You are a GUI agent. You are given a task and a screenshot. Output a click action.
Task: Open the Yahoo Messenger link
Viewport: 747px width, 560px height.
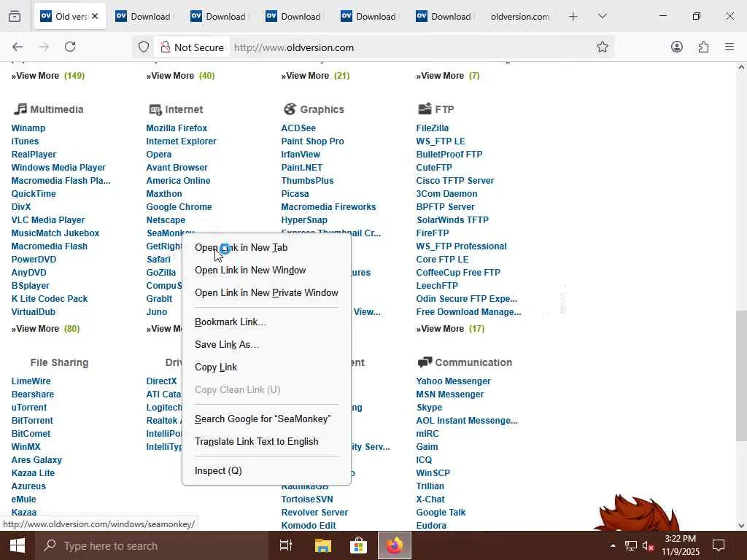(453, 381)
